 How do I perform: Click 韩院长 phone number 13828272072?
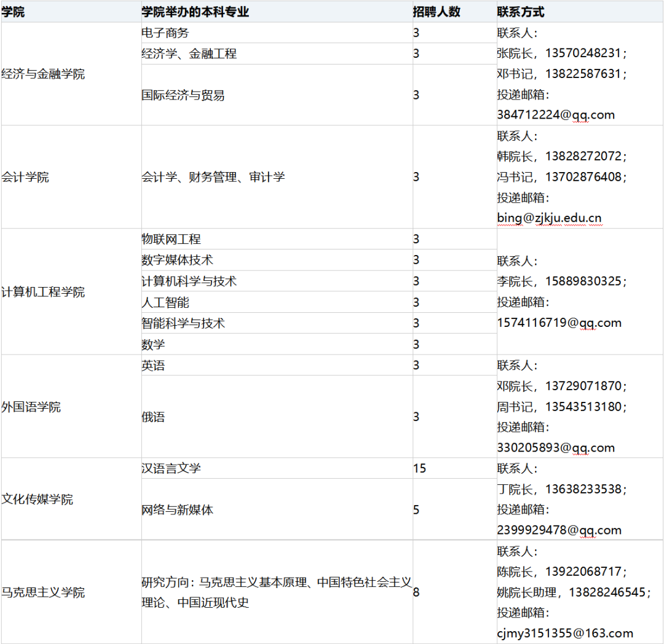583,156
